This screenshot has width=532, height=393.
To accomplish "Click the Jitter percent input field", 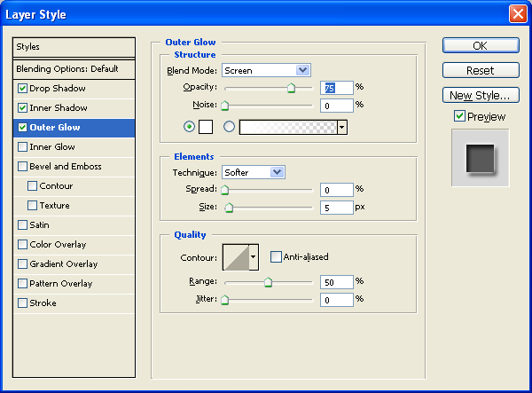I will (x=337, y=300).
